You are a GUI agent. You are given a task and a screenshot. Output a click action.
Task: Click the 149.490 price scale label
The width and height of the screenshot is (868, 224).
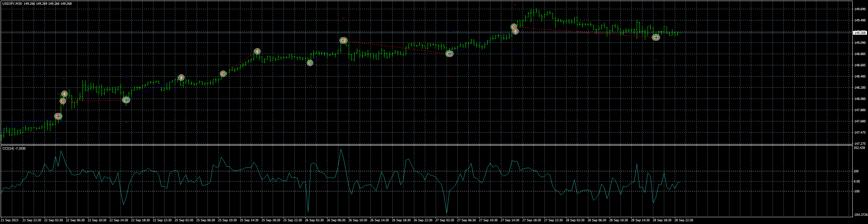(x=860, y=20)
